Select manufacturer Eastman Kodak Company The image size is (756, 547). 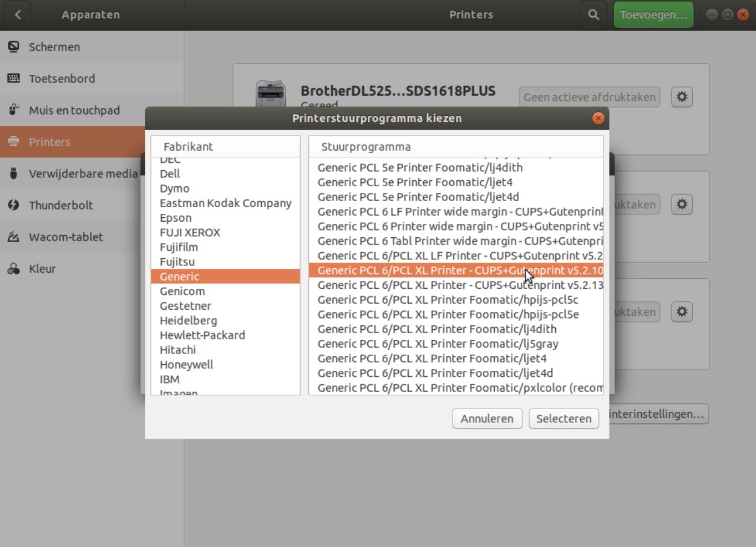coord(225,203)
